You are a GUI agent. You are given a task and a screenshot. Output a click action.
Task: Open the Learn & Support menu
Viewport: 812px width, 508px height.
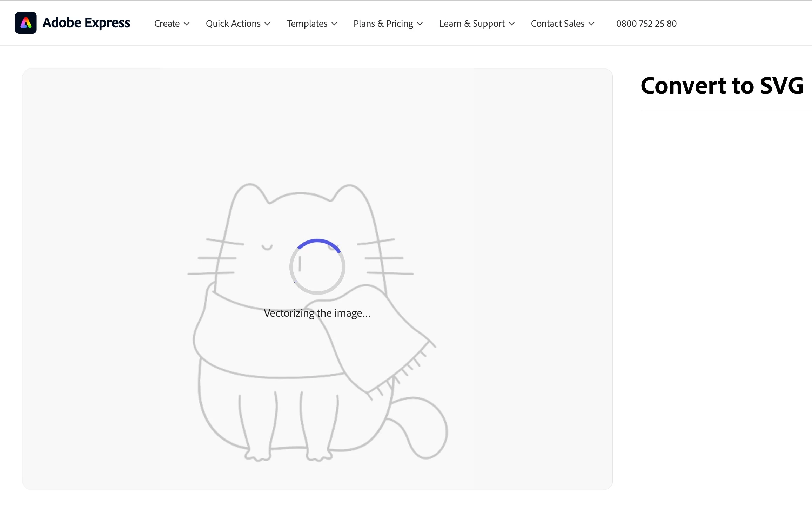[x=472, y=24]
